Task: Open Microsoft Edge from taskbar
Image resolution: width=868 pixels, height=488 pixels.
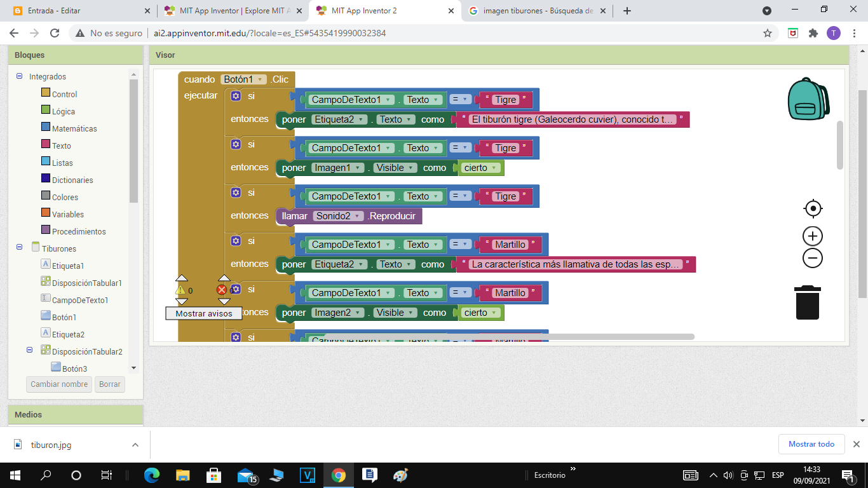Action: click(x=152, y=475)
